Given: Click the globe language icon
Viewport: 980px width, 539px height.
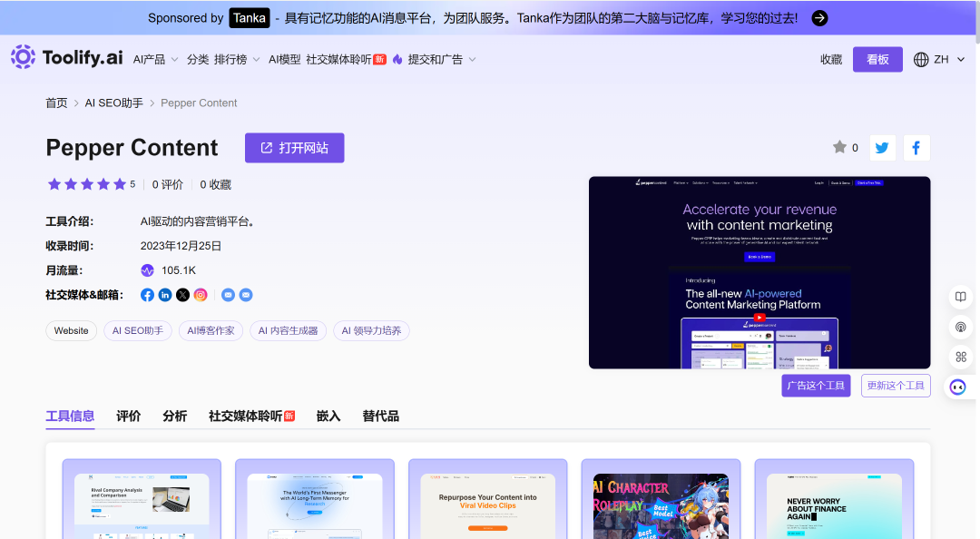Looking at the screenshot, I should pyautogui.click(x=921, y=59).
